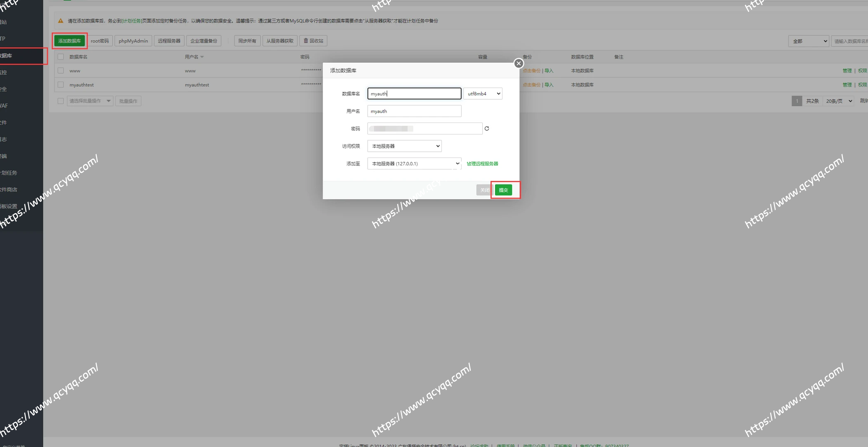Check the myauthtest database row checkbox
Screen dimensions: 868x447
tap(61, 85)
